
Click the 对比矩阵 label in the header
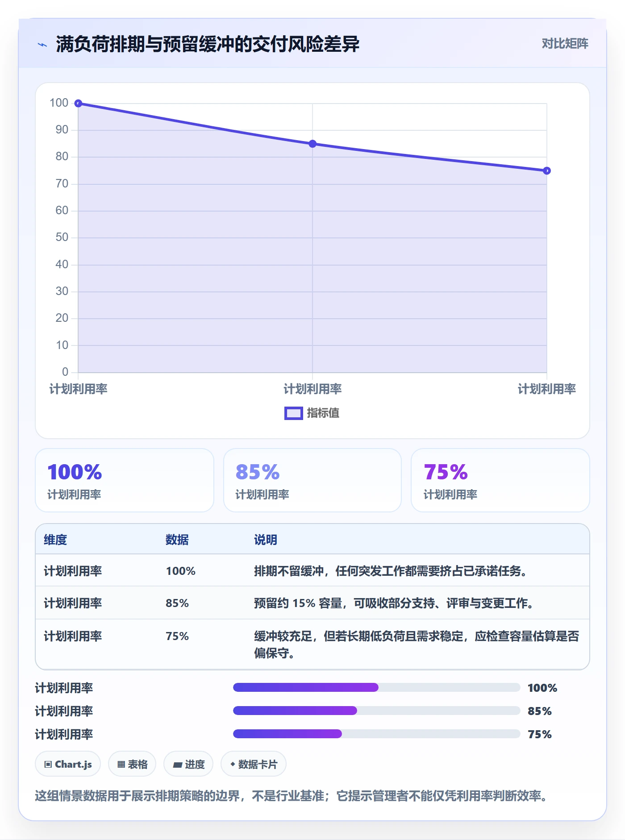click(x=565, y=43)
